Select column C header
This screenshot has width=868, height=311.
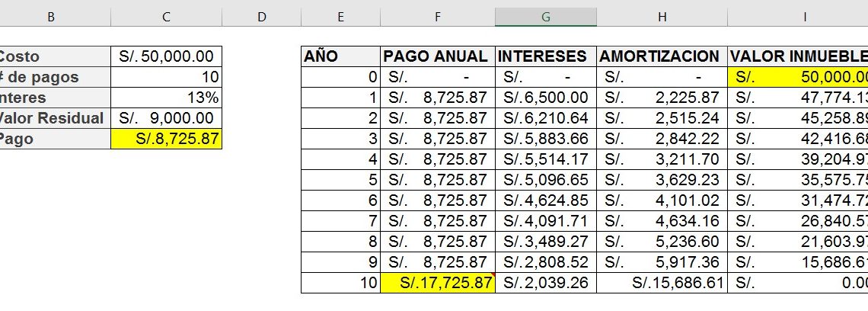click(166, 17)
